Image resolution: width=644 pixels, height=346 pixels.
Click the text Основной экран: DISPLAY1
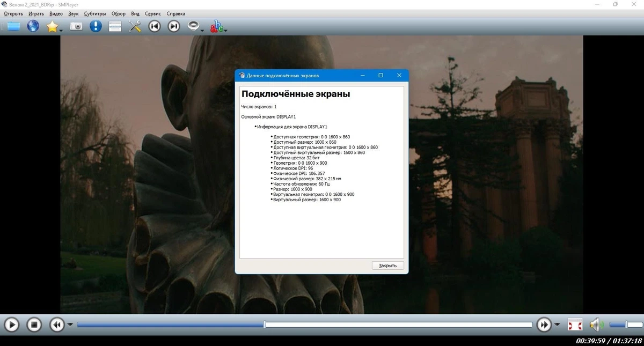[x=268, y=116]
